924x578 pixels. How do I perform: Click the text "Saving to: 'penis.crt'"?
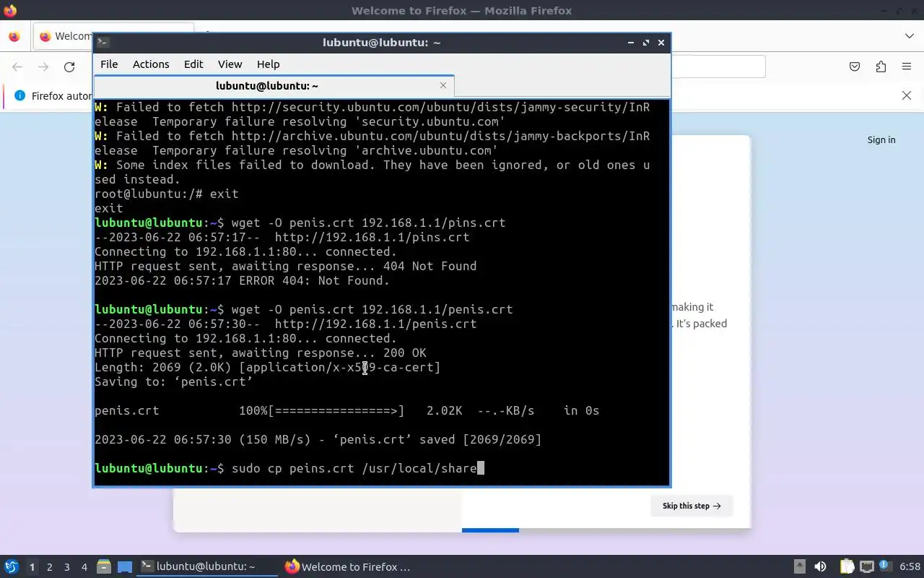tap(173, 381)
